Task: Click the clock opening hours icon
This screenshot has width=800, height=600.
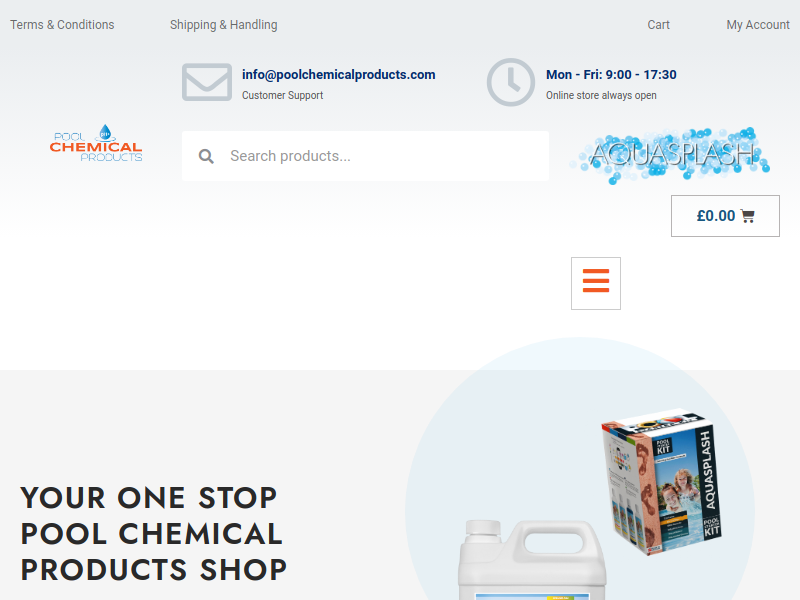Action: click(x=511, y=82)
